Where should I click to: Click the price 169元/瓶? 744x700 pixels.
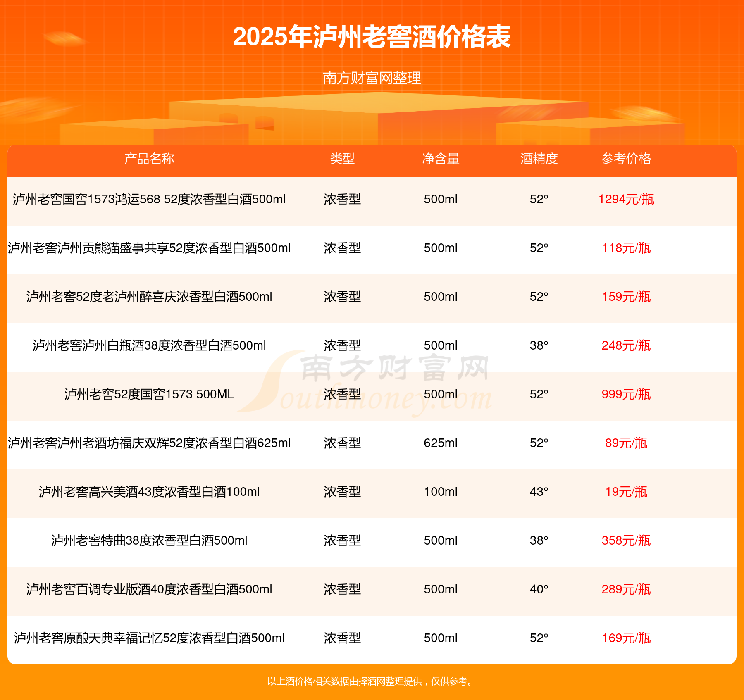[626, 638]
